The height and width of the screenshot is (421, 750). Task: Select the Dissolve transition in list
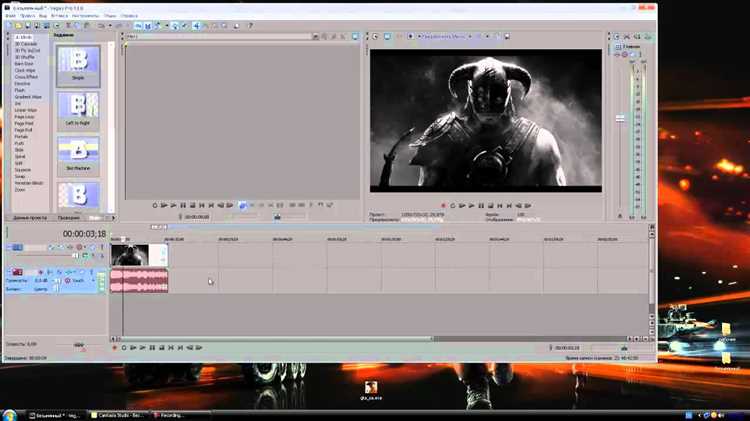coord(22,83)
